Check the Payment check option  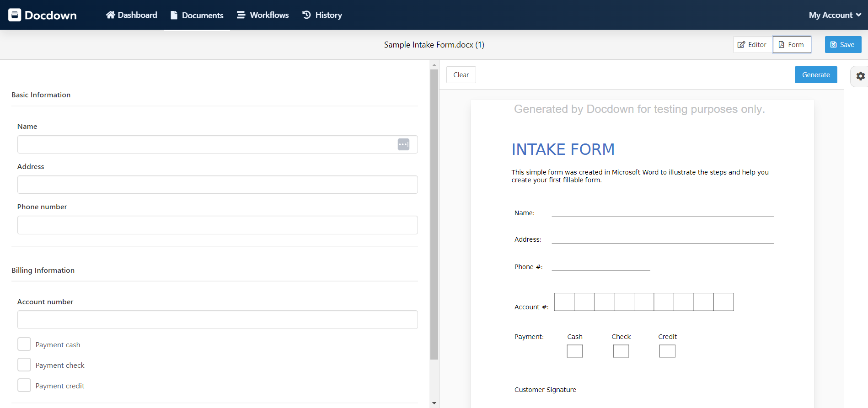click(24, 365)
